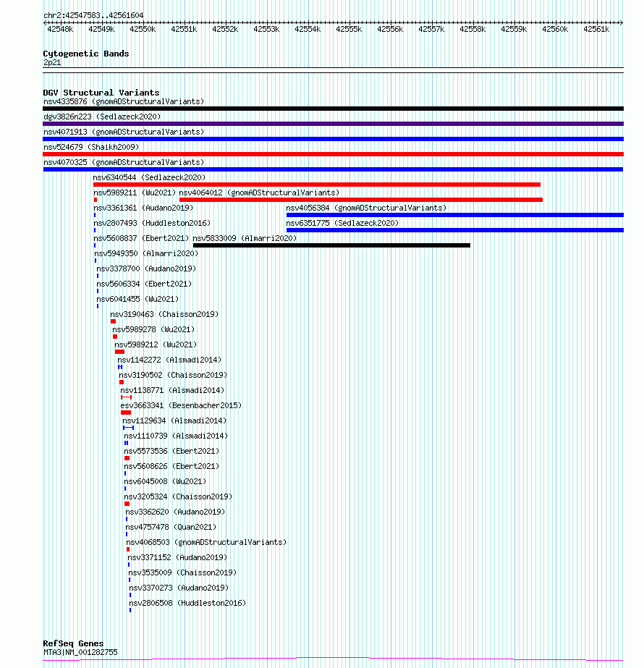Open the nsv6340544 (Sedlazeck2020) label
This screenshot has width=644, height=668.
point(149,177)
